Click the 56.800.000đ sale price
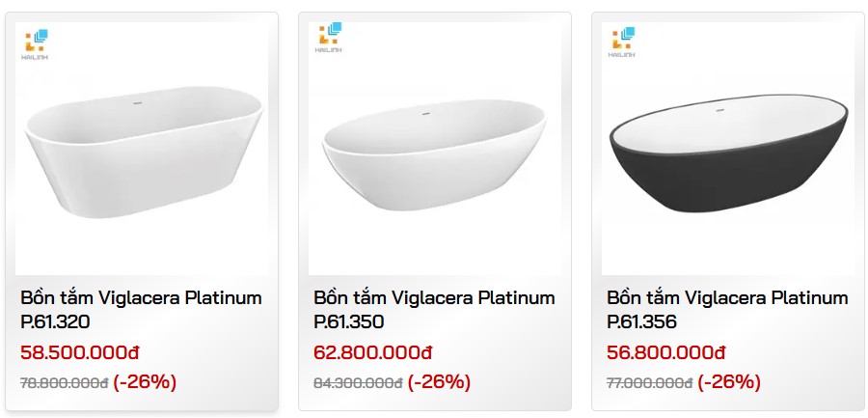 [x=666, y=352]
